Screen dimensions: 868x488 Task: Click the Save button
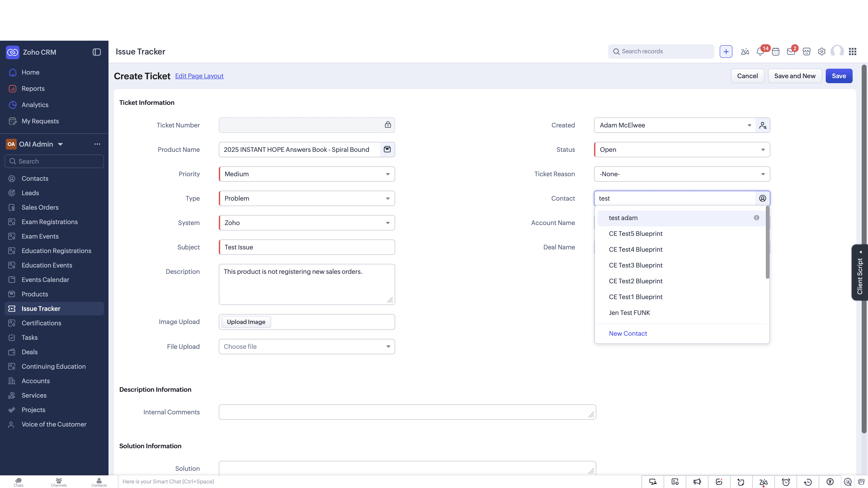839,76
